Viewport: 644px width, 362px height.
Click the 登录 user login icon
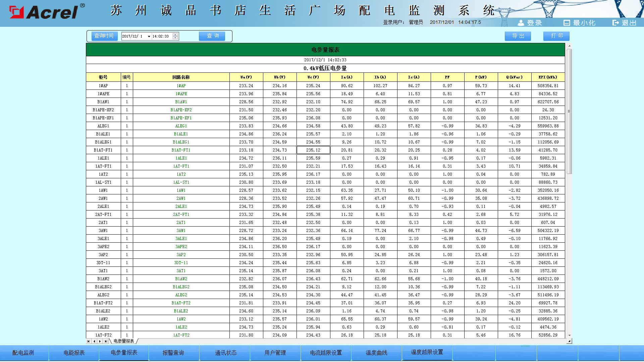(x=521, y=23)
